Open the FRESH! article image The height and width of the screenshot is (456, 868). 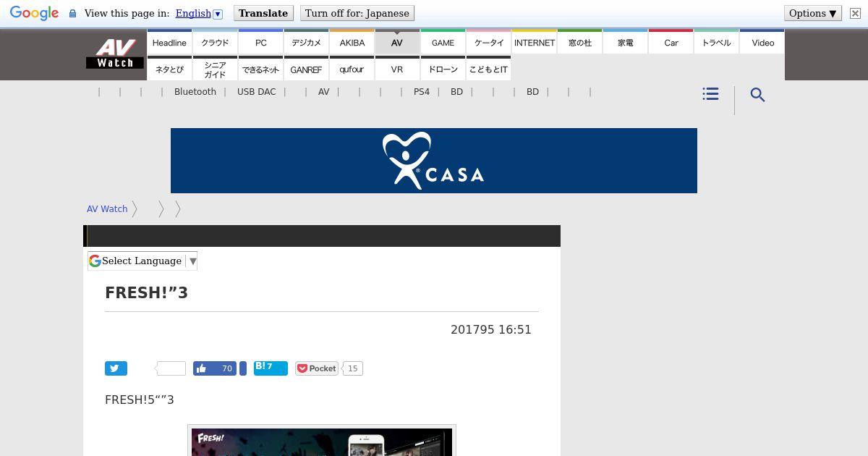click(x=322, y=441)
